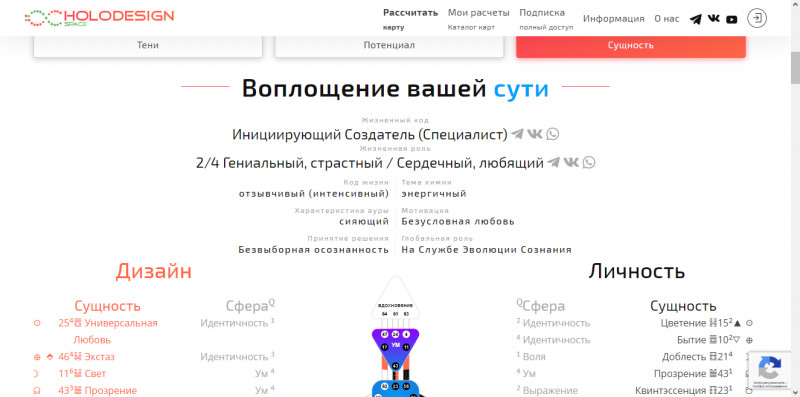Click gate 43 circle on the bodygraph

pyautogui.click(x=395, y=366)
